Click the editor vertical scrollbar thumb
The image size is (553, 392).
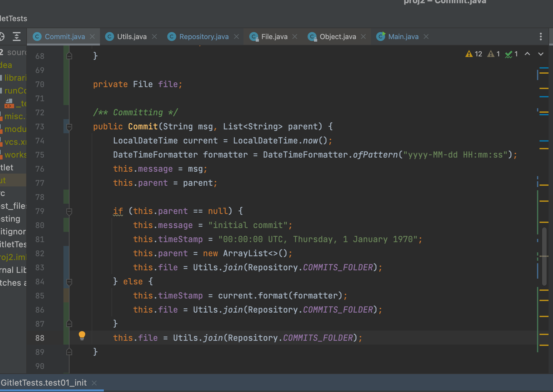[544, 256]
